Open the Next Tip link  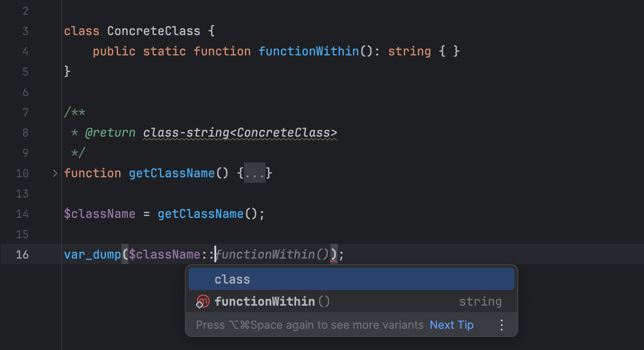451,325
